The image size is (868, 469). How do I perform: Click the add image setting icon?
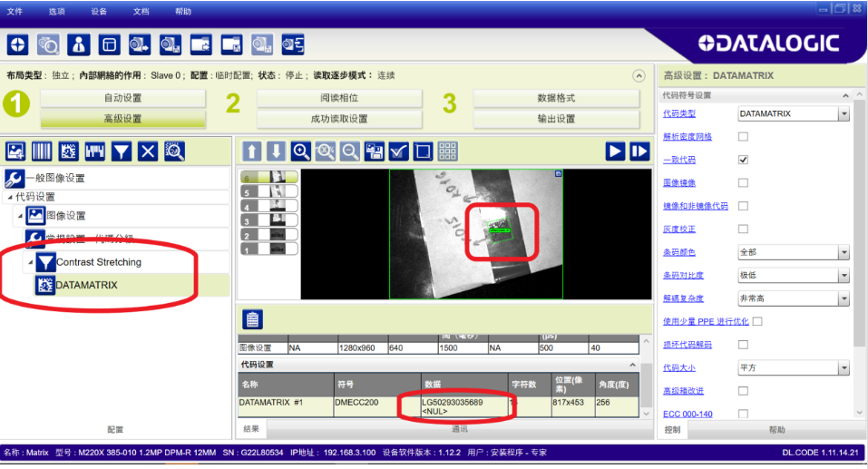(x=15, y=151)
